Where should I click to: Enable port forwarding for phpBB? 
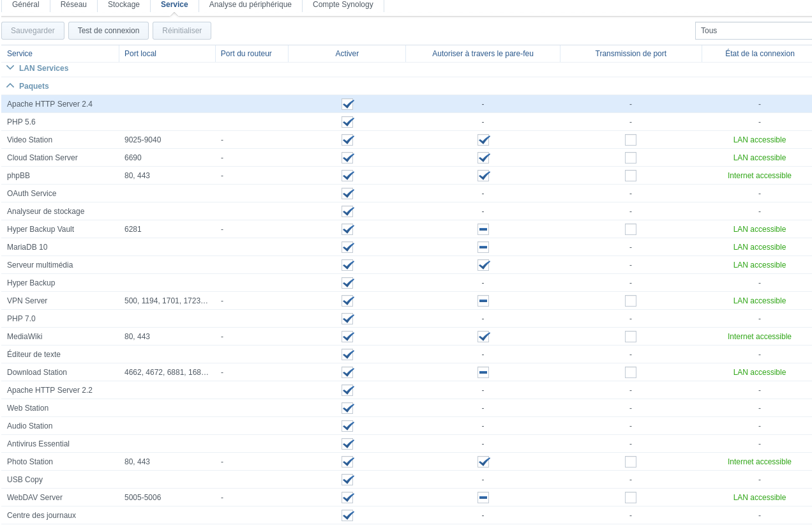pos(631,176)
